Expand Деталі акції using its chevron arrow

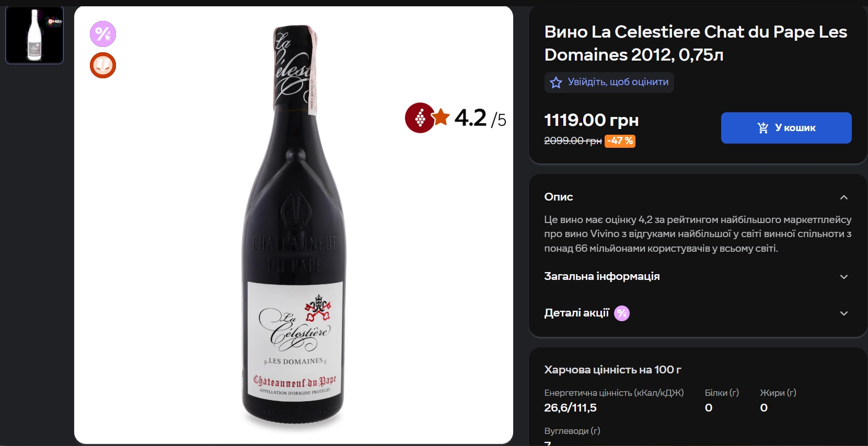pos(843,313)
